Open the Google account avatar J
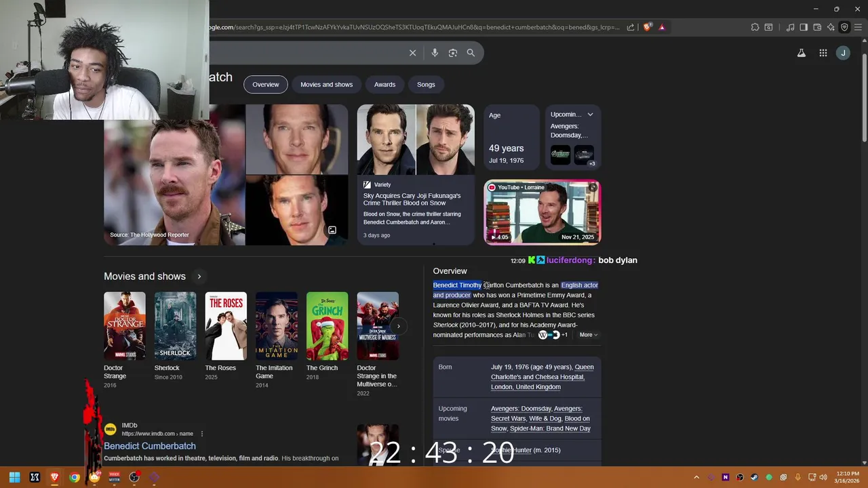The width and height of the screenshot is (868, 488). click(843, 53)
